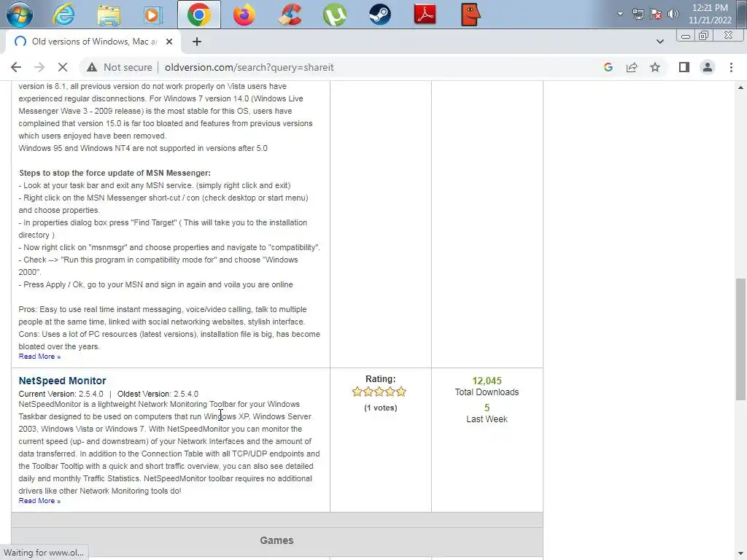Screen dimensions: 747x560
Task: Click Current Version: 2.5.4.0 text
Action: tap(61, 394)
